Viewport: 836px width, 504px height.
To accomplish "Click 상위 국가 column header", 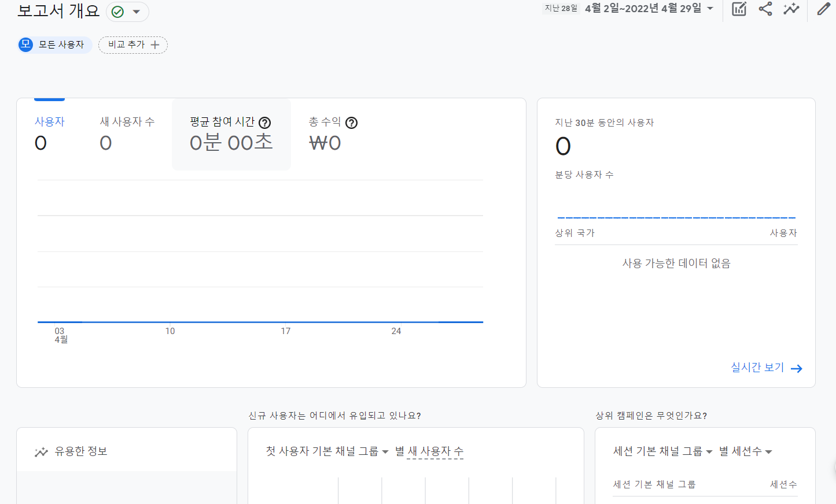I will (x=574, y=233).
